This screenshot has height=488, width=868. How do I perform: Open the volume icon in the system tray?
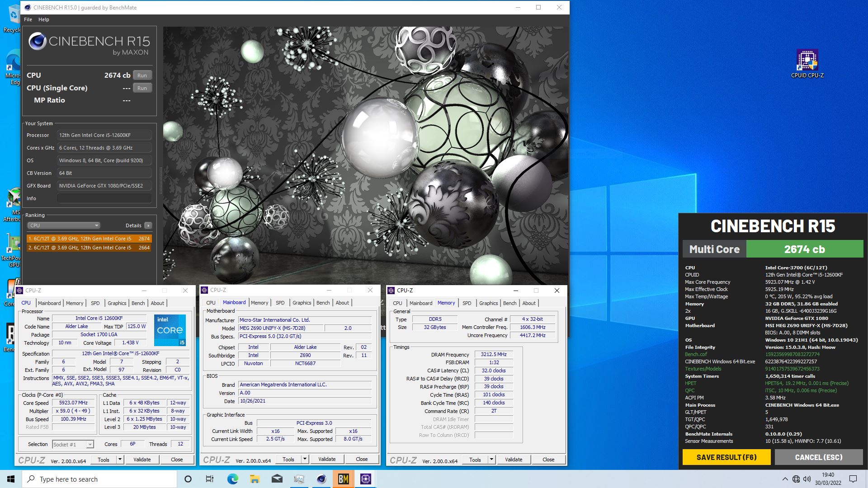[x=807, y=479]
